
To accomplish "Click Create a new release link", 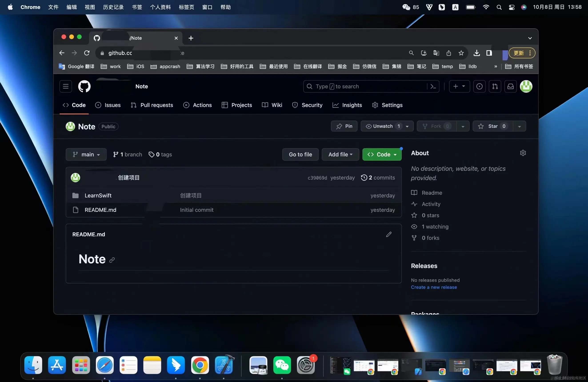I will tap(434, 287).
